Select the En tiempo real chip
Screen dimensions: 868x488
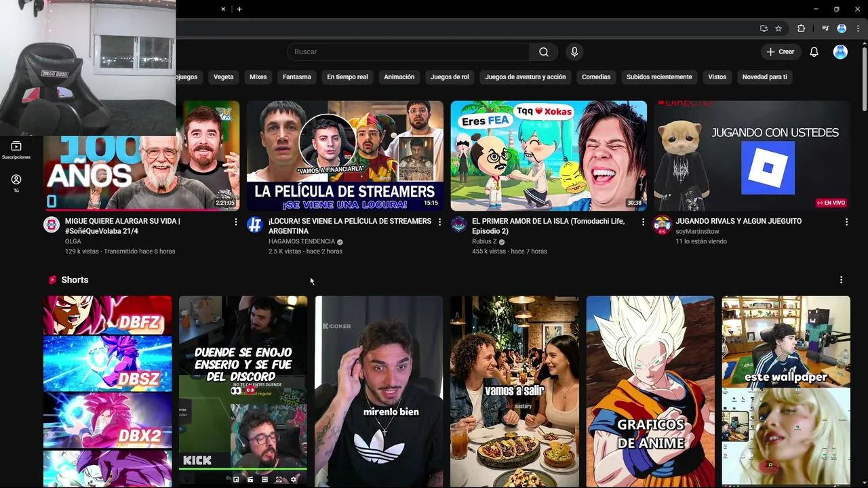[x=347, y=77]
